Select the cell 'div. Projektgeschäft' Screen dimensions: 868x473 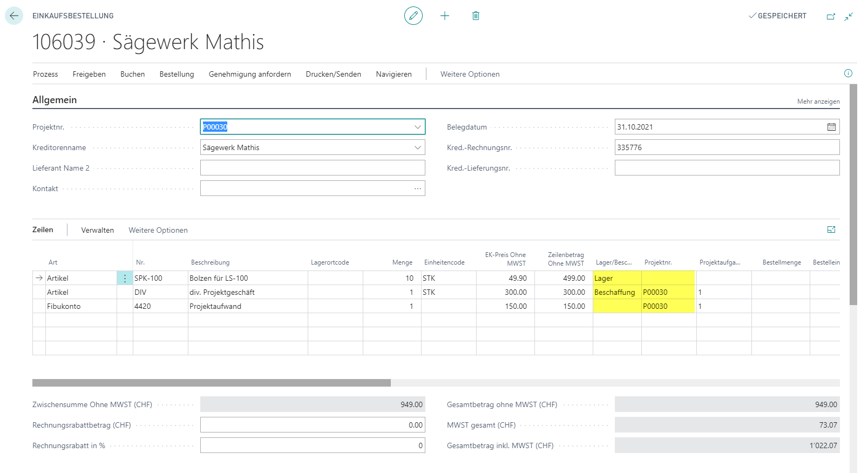click(x=248, y=292)
